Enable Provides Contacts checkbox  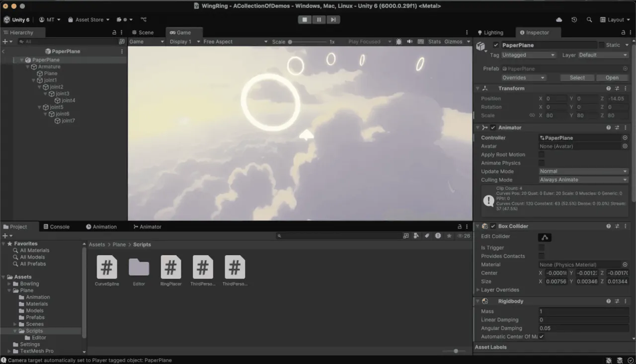pyautogui.click(x=542, y=256)
